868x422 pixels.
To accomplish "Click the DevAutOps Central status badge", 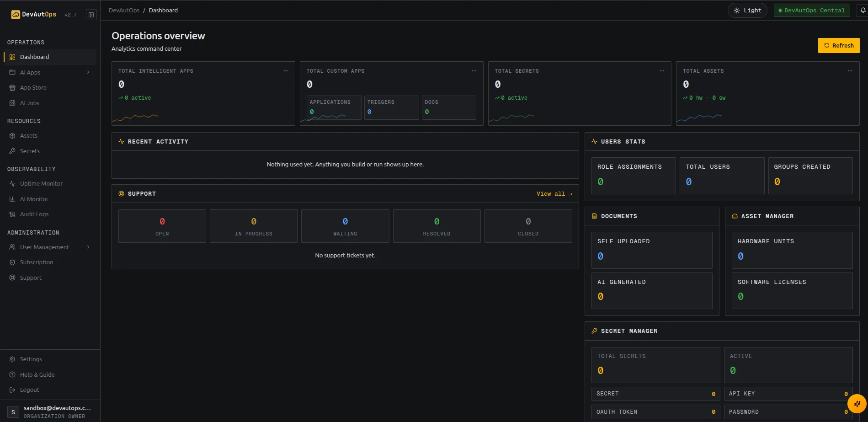I will [x=812, y=11].
